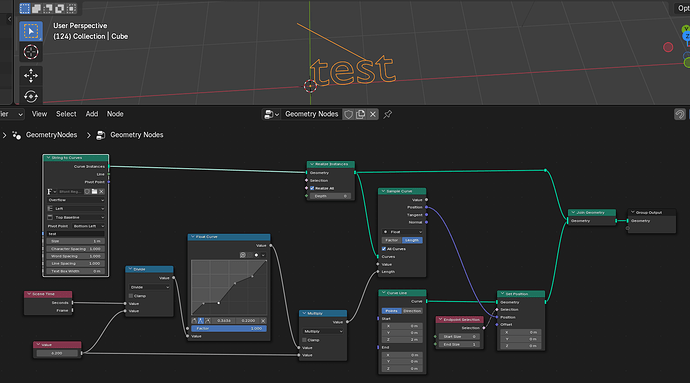Open the View menu
The width and height of the screenshot is (690, 383).
(x=39, y=114)
